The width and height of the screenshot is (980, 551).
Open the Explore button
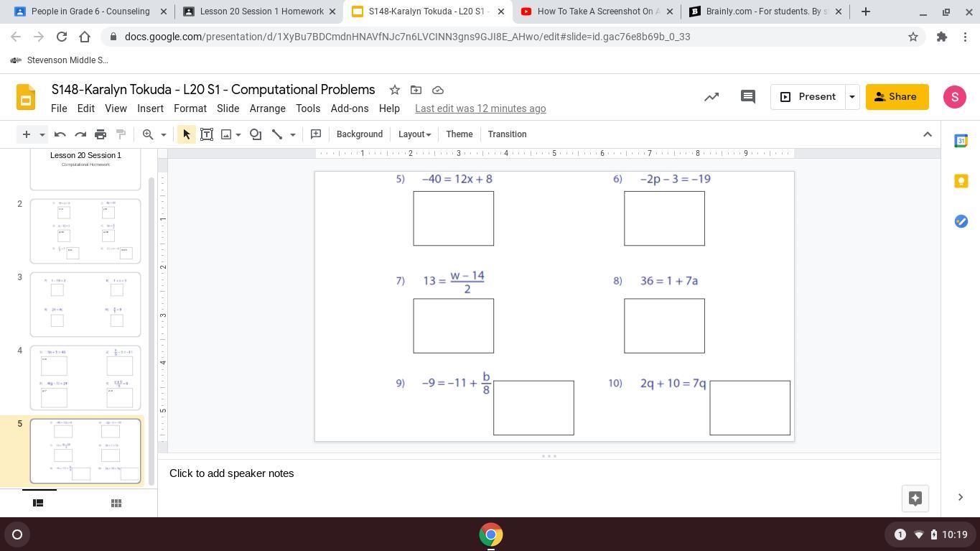(915, 499)
